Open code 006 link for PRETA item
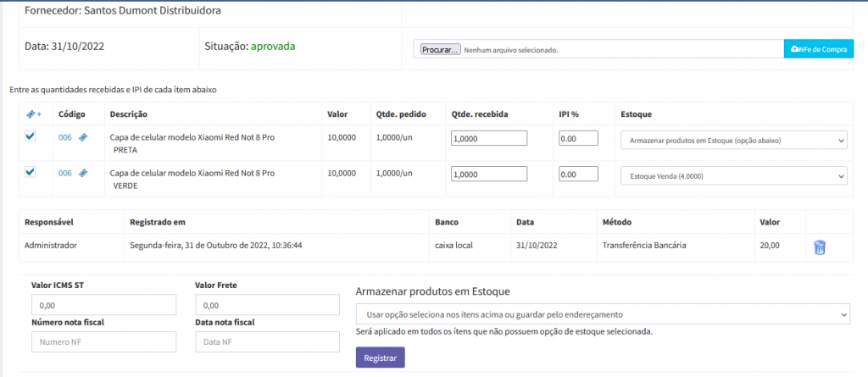The width and height of the screenshot is (868, 377). point(65,137)
